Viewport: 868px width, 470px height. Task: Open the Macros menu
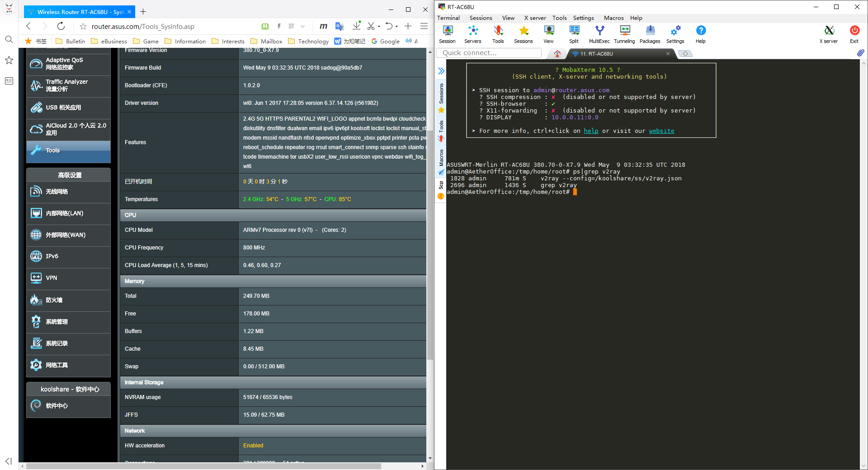[613, 18]
